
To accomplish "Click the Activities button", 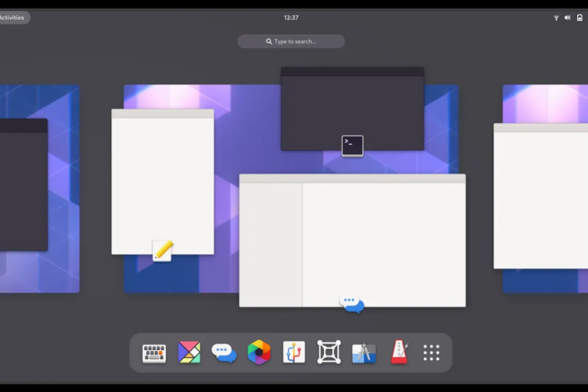I will pyautogui.click(x=12, y=18).
